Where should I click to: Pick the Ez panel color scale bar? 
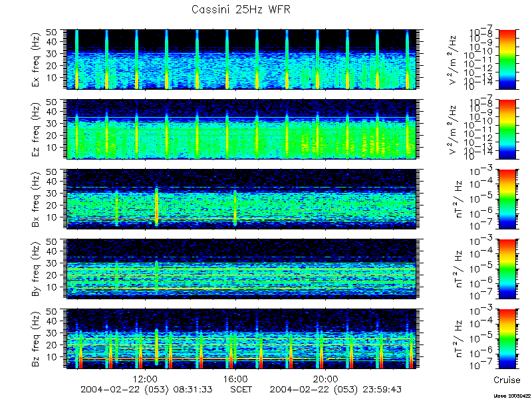tap(507, 129)
